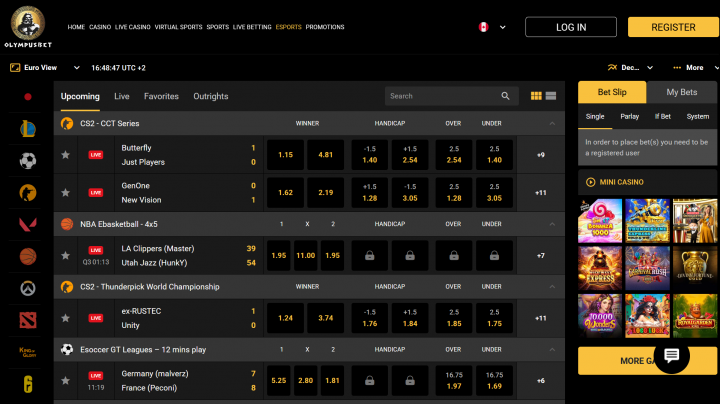Open the Sweet Bonanza 1000 game thumbnail
720x404 pixels.
pos(600,221)
